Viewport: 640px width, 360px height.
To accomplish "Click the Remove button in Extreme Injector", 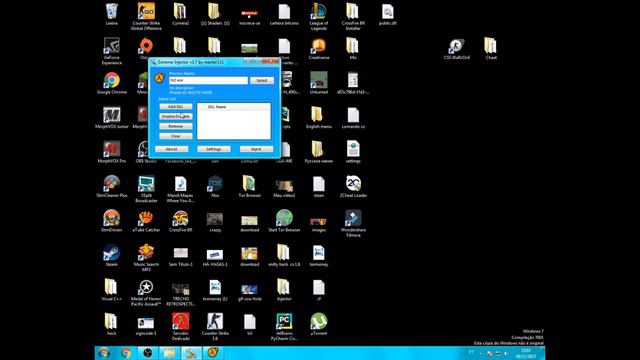I will pyautogui.click(x=176, y=126).
